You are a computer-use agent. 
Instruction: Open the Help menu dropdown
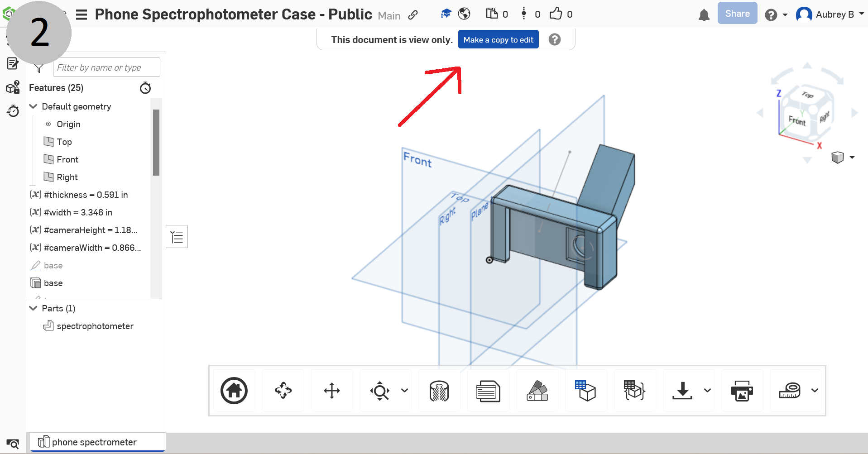tap(776, 15)
